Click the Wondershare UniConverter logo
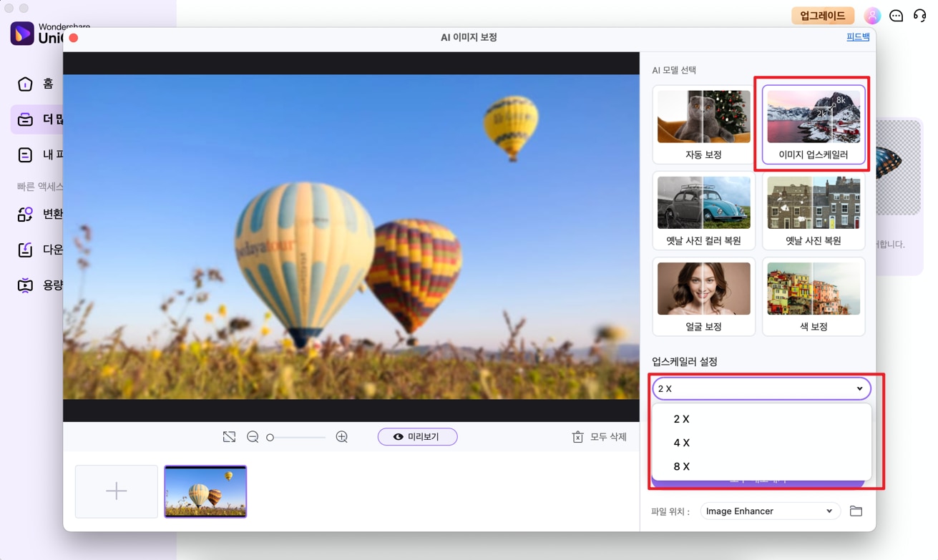The height and width of the screenshot is (560, 938). coord(22,34)
